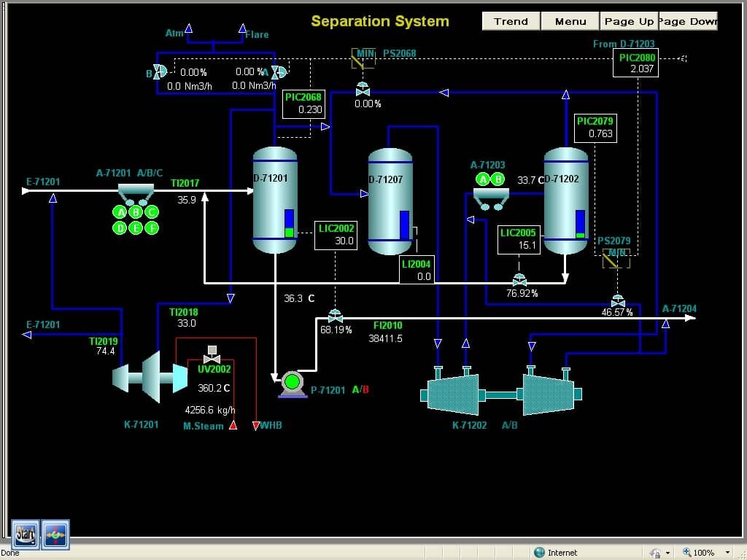This screenshot has height=560, width=747.
Task: Toggle A-71201 fan E indicator
Action: [136, 228]
